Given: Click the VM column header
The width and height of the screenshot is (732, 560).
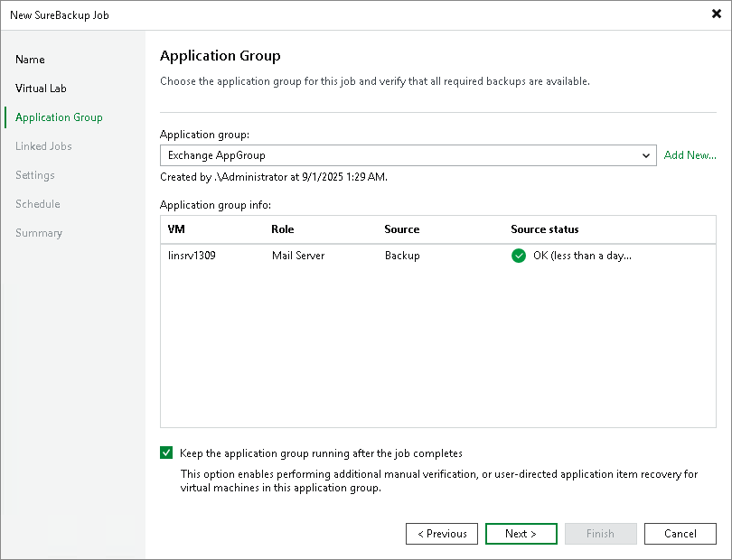Looking at the screenshot, I should click(177, 229).
